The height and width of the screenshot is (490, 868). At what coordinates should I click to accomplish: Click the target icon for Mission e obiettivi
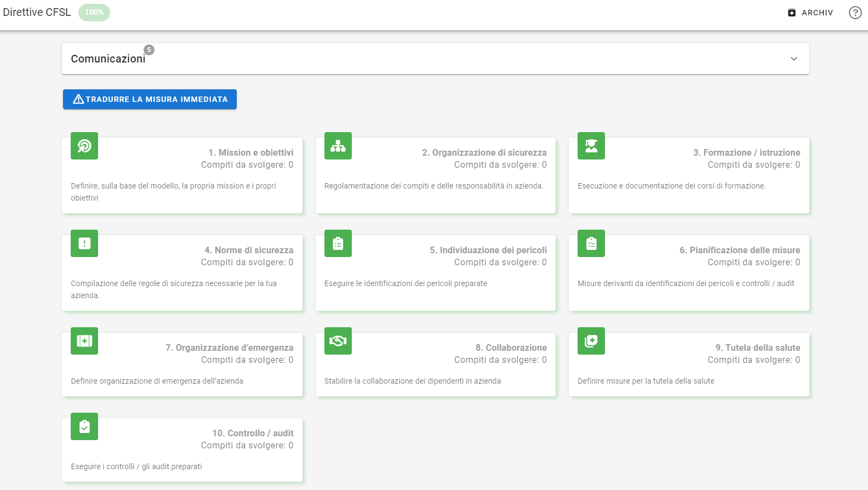click(84, 146)
